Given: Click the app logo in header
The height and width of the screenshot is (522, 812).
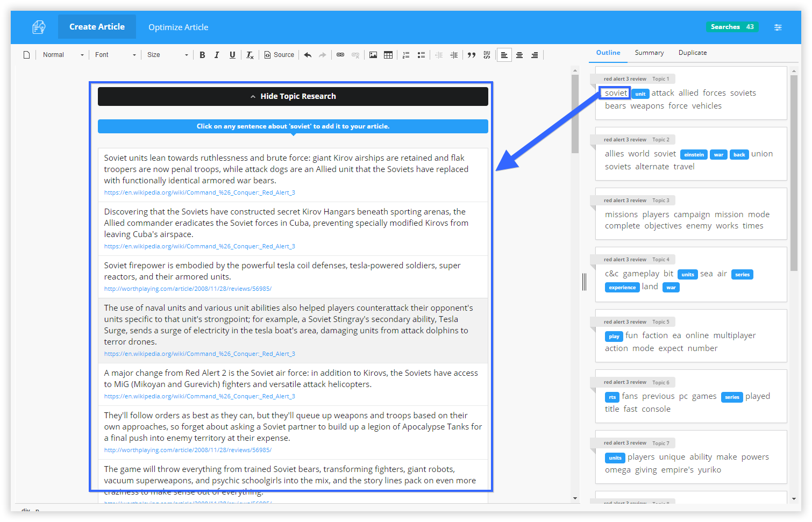Looking at the screenshot, I should point(39,27).
